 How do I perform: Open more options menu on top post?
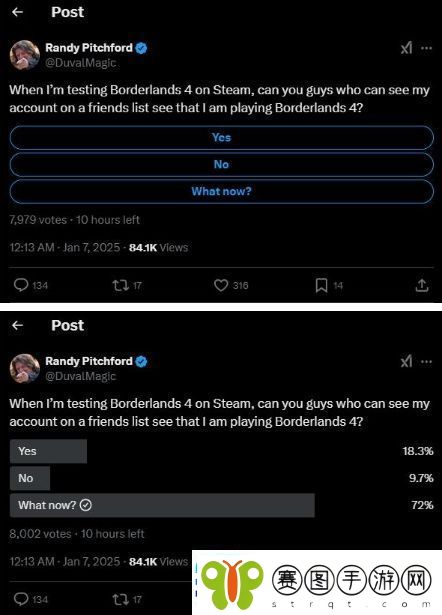(426, 48)
